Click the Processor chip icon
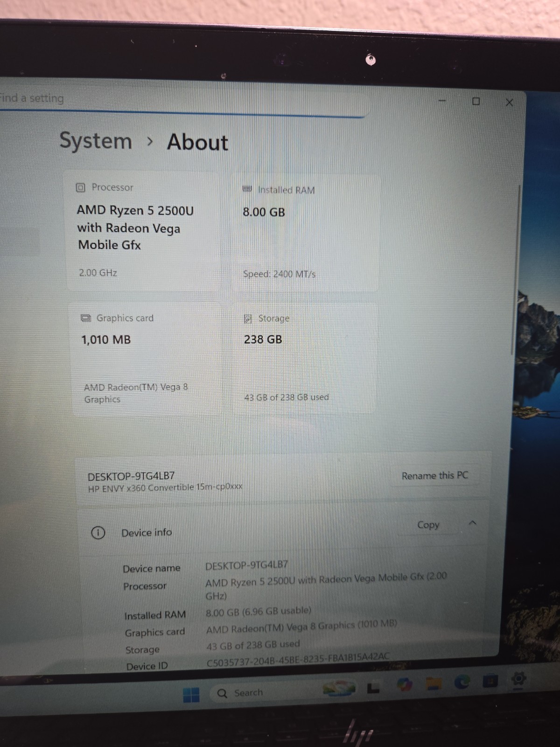560x747 pixels. click(x=81, y=188)
